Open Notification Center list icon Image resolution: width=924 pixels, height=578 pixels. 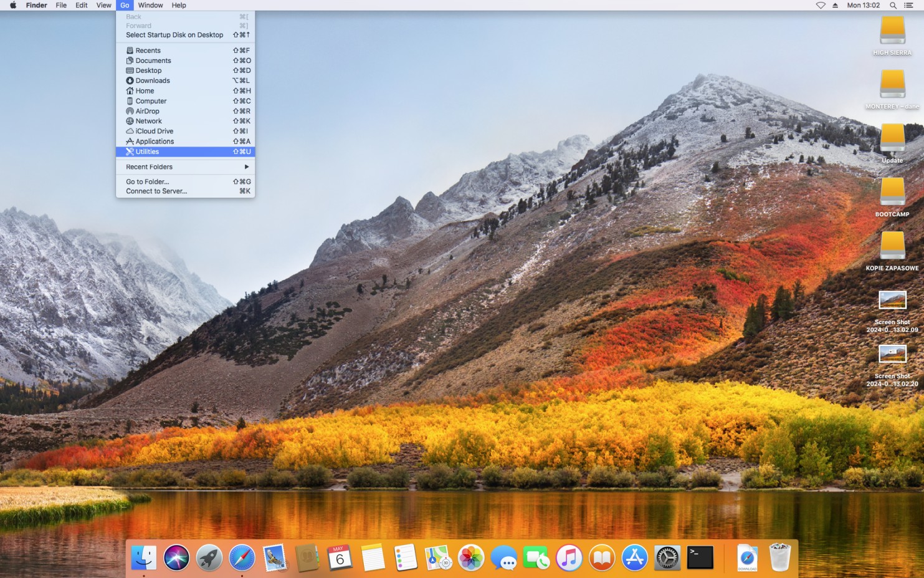coord(909,5)
